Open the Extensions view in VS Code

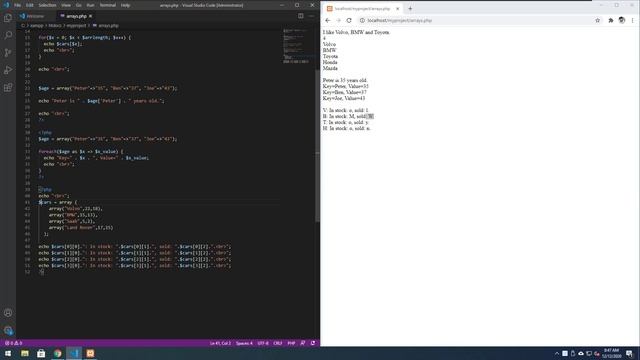point(8,88)
